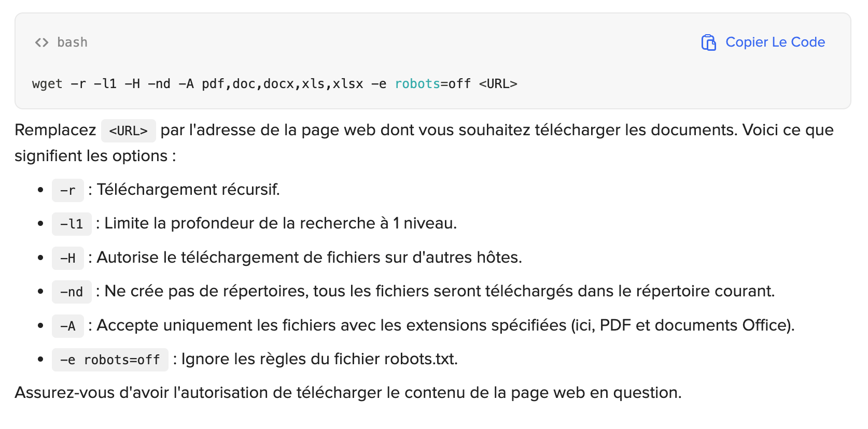Click the -e robots=off code chip
Screen dimensions: 868x429
coord(110,360)
